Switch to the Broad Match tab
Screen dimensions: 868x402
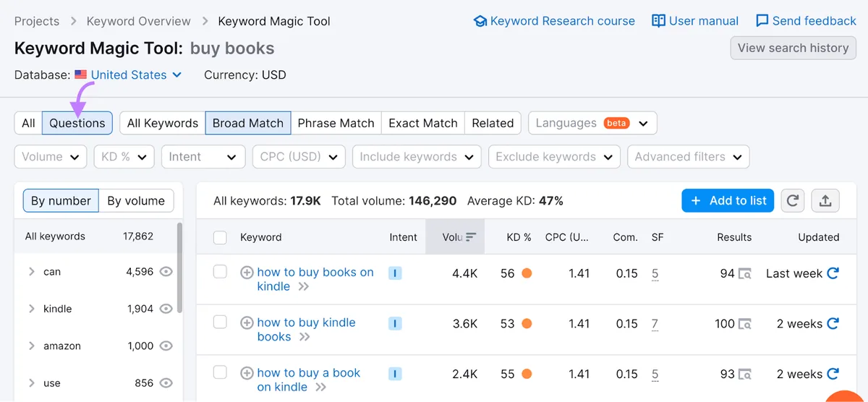point(248,123)
